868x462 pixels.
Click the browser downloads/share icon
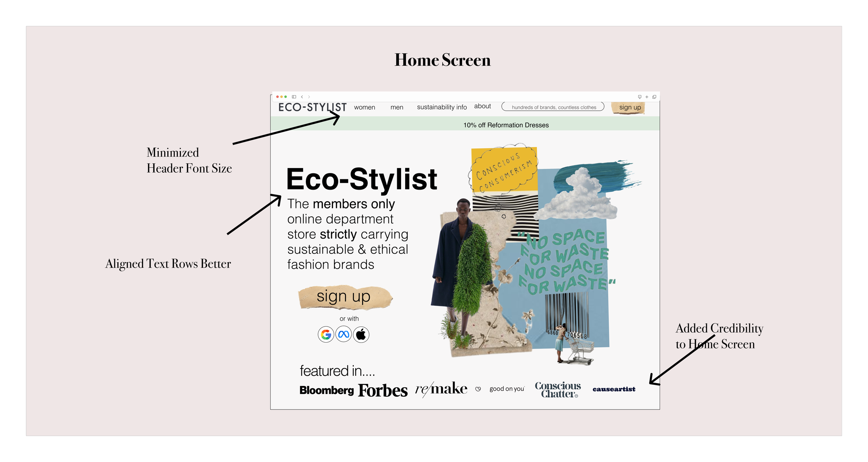tap(640, 97)
